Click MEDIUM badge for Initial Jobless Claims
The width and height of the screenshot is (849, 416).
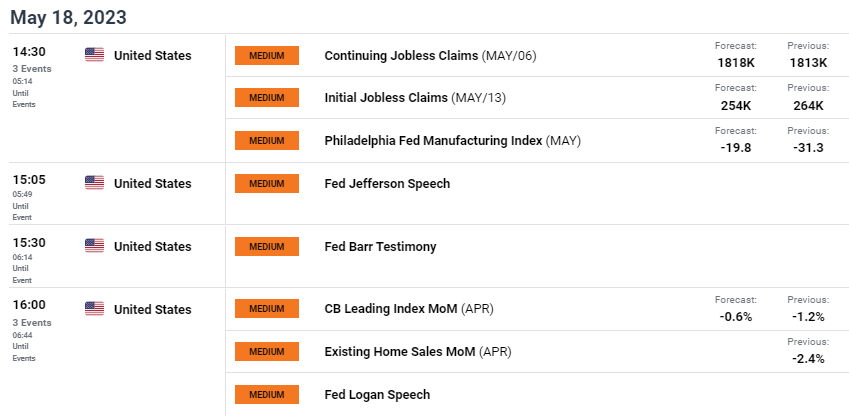[x=267, y=98]
